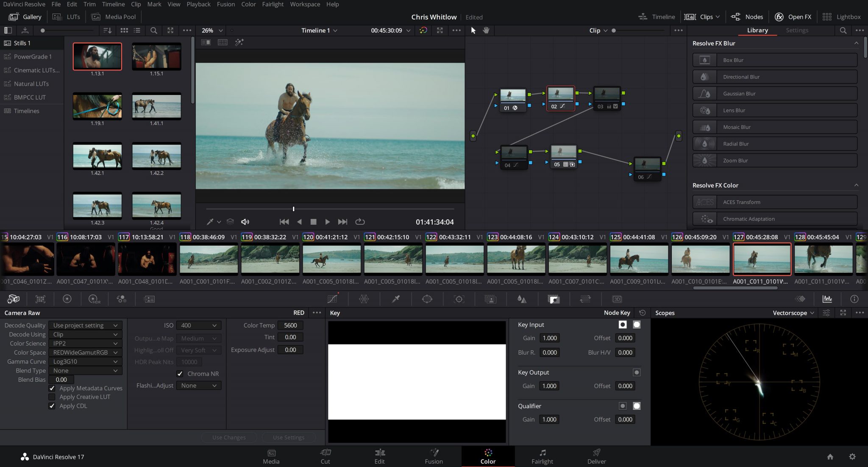
Task: Open the Gamma Curve dropdown
Action: point(85,361)
